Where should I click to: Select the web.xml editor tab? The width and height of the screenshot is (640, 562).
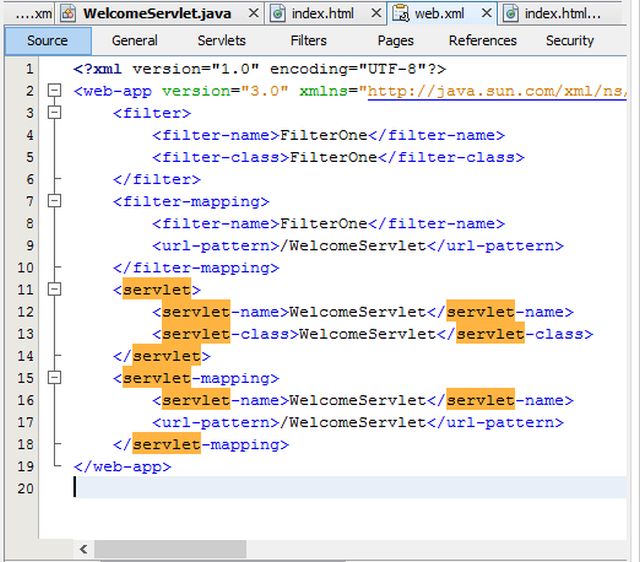[x=440, y=14]
